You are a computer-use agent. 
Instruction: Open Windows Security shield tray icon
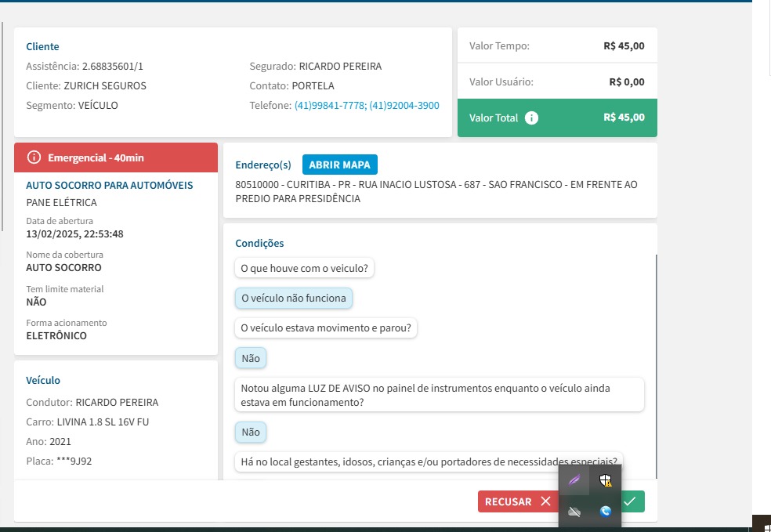click(605, 480)
